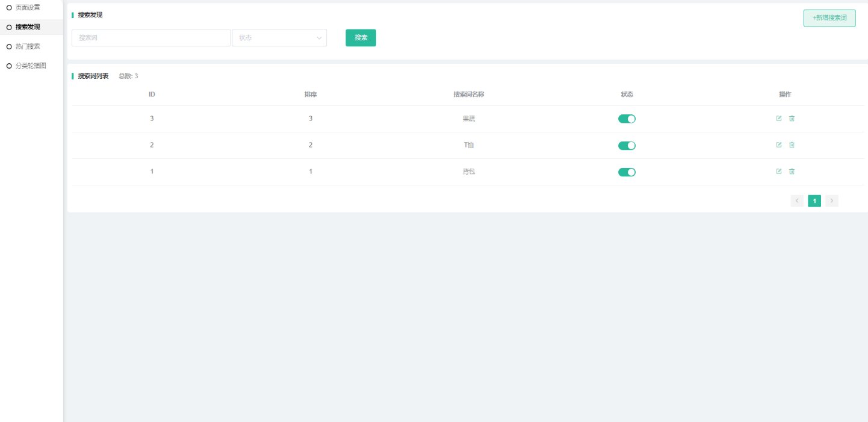This screenshot has height=422, width=868.
Task: Disable the T恤 status switch
Action: click(x=627, y=146)
